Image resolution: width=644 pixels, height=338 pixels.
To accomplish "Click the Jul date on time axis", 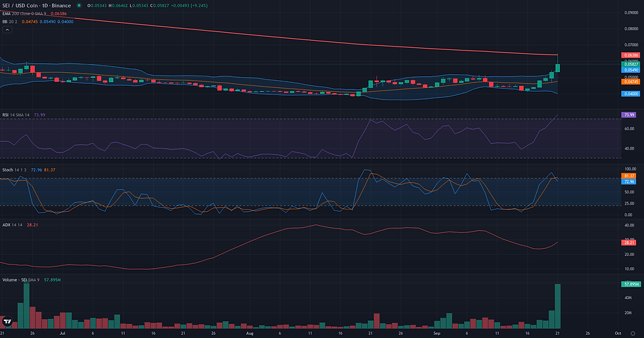I will pos(62,333).
